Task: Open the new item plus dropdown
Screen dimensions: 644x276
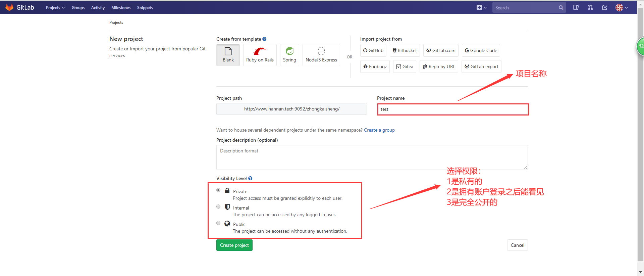Action: (x=482, y=7)
